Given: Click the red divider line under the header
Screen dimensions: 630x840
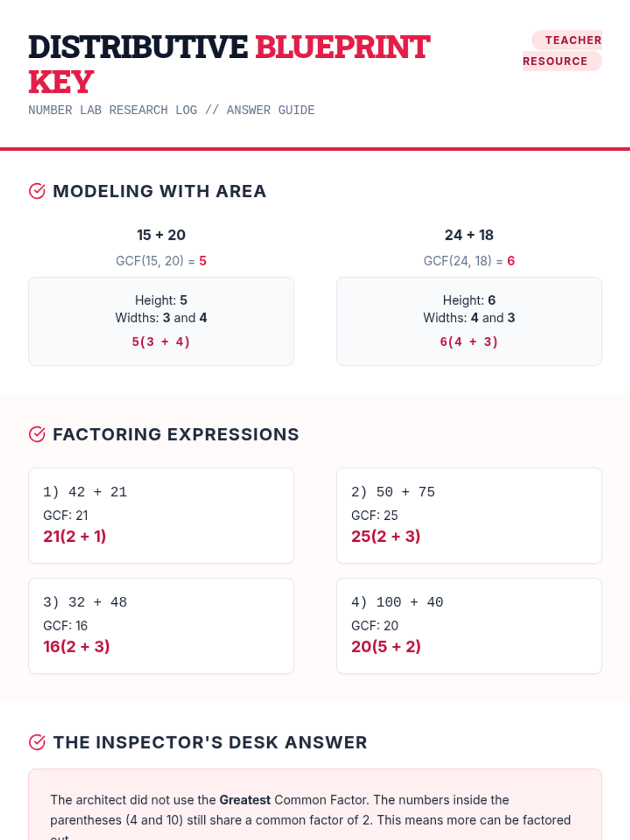Looking at the screenshot, I should click(x=315, y=149).
